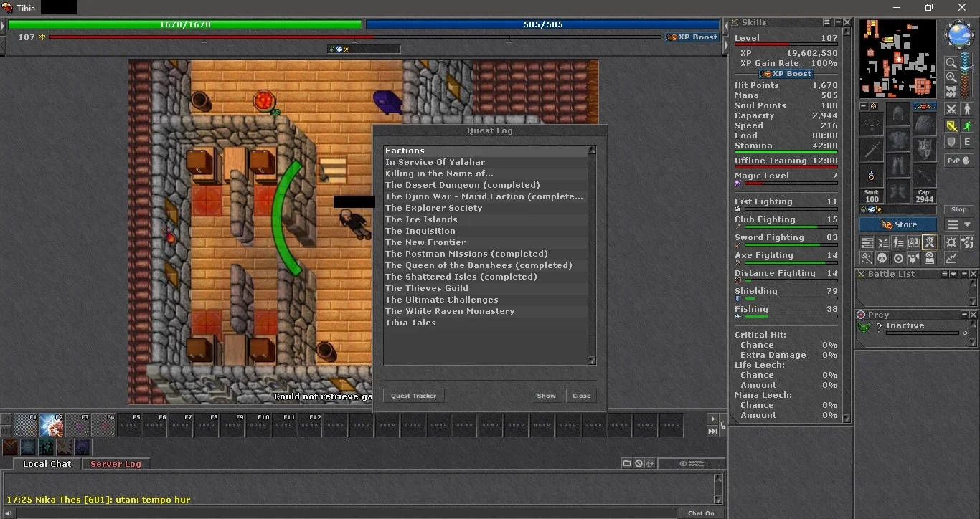Jump to last action bar page
This screenshot has width=980, height=519.
pyautogui.click(x=712, y=431)
